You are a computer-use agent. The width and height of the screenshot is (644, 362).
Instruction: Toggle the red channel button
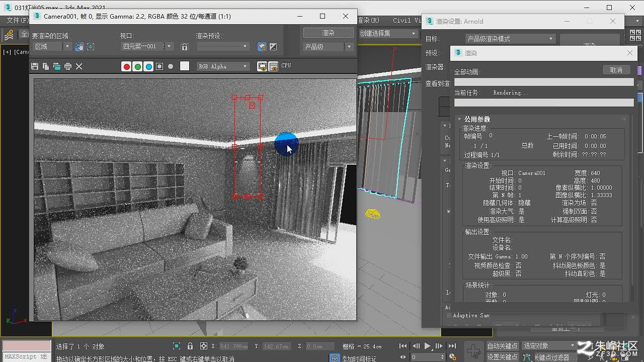coord(126,66)
